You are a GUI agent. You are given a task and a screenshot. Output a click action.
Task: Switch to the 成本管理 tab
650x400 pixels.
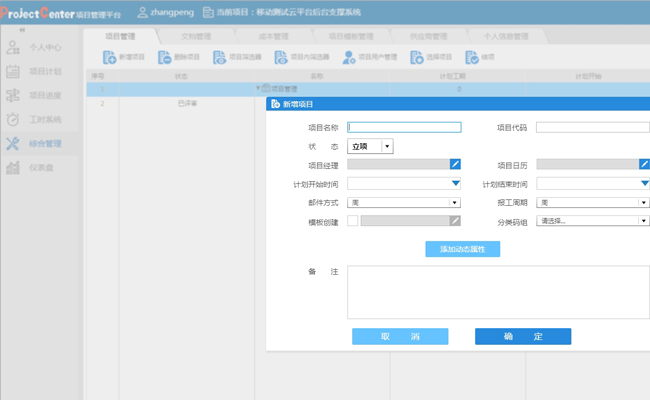pyautogui.click(x=273, y=36)
